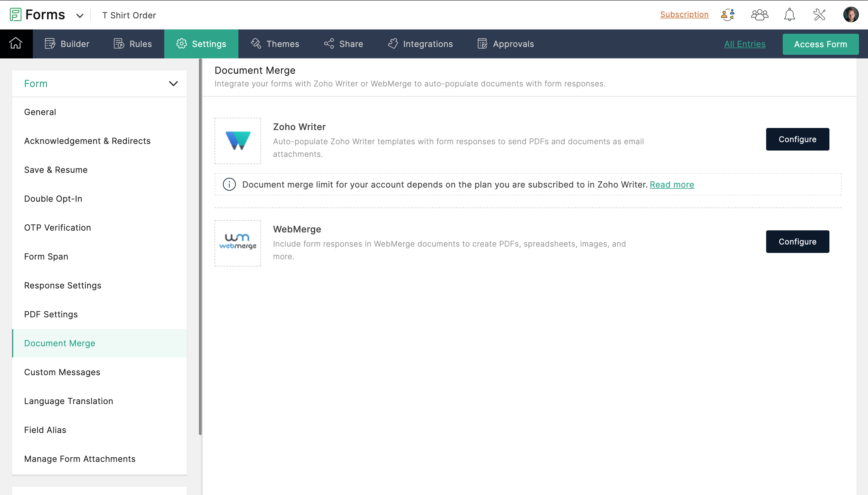Click the WebMerge logo
This screenshot has width=868, height=495.
click(x=237, y=243)
